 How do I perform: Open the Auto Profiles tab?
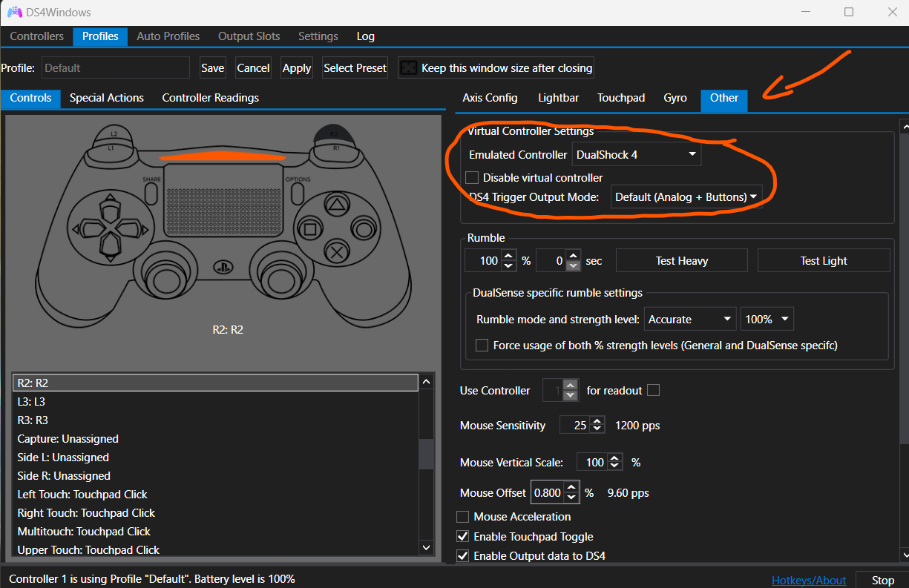[168, 36]
